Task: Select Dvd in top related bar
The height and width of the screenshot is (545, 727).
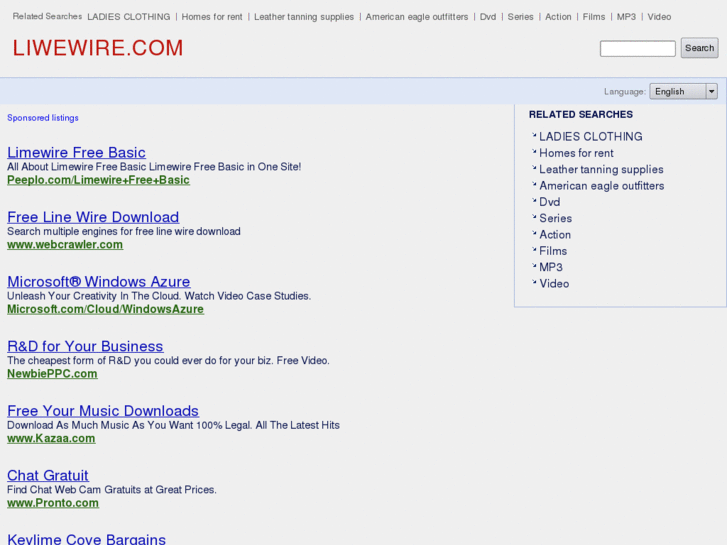Action: [488, 17]
